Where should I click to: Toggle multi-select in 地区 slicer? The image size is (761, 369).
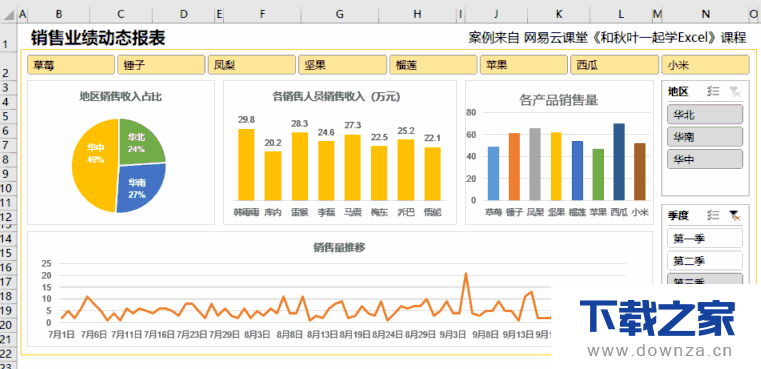coord(713,91)
